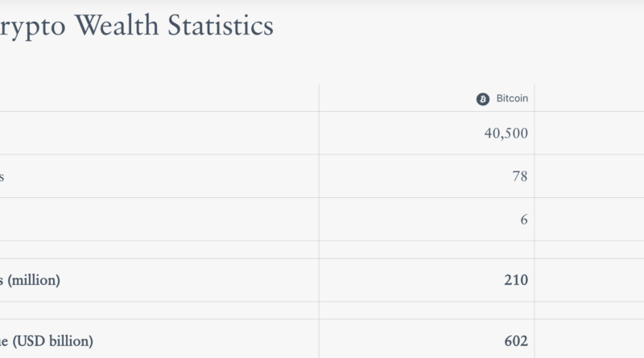The image size is (644, 358).
Task: Click blank spacer cell above 602
Action: click(x=427, y=311)
